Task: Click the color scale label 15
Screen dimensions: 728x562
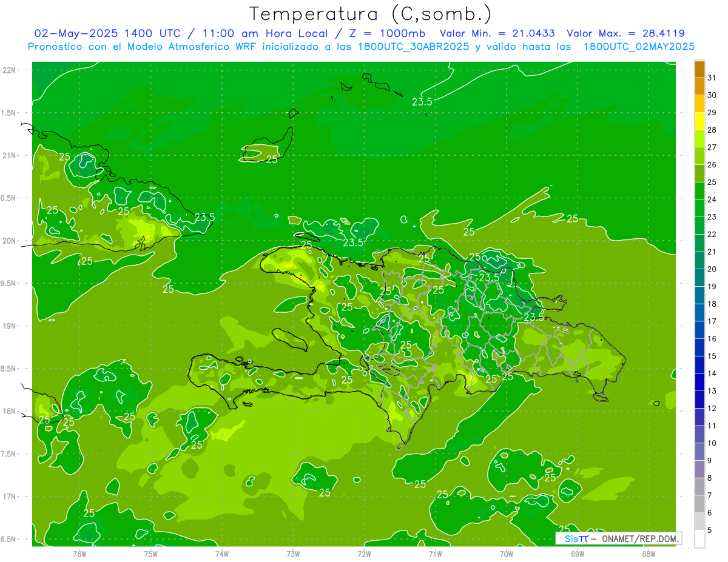Action: click(x=712, y=356)
